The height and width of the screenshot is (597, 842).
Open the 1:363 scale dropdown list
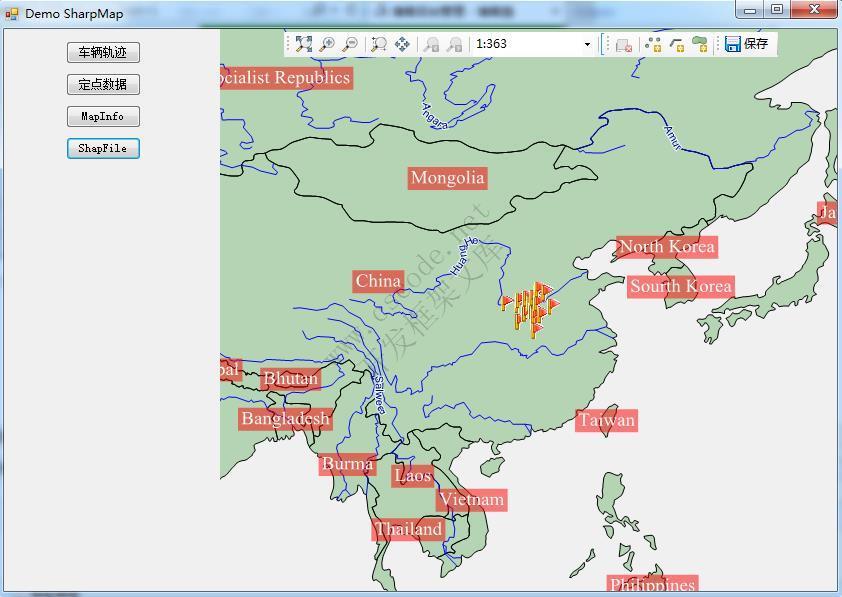click(585, 44)
